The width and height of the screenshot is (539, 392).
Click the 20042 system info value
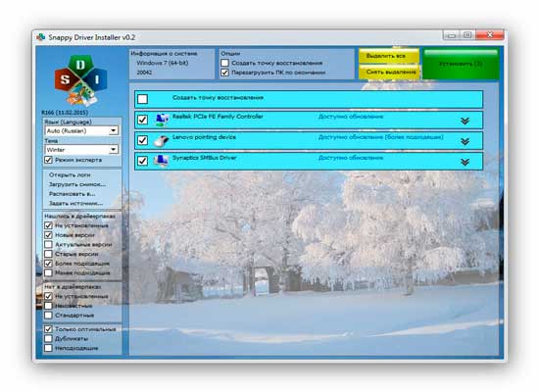tap(144, 73)
